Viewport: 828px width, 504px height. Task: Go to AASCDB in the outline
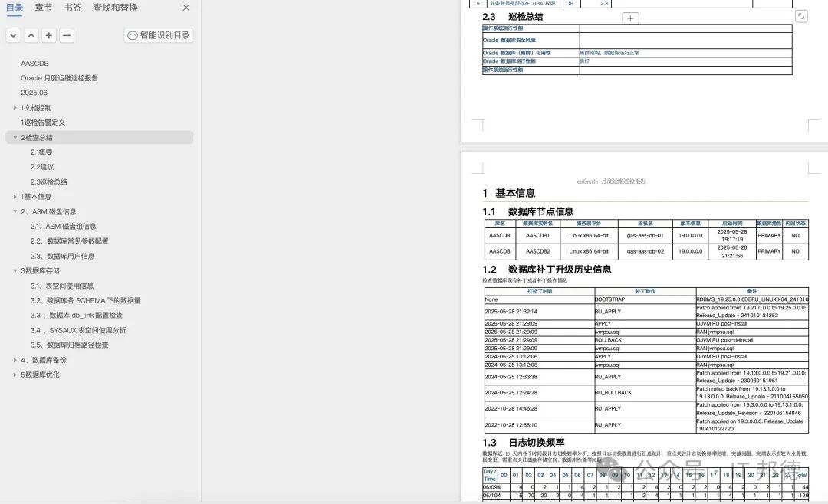tap(34, 64)
